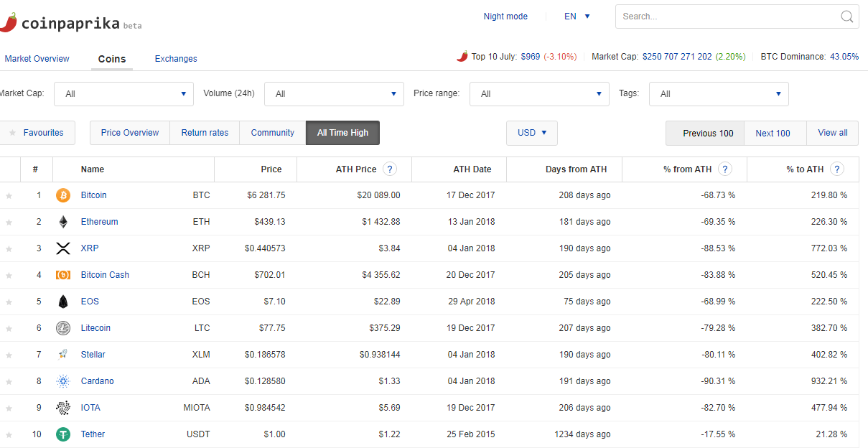This screenshot has width=868, height=448.
Task: Open the USD currency selector
Action: coord(532,133)
